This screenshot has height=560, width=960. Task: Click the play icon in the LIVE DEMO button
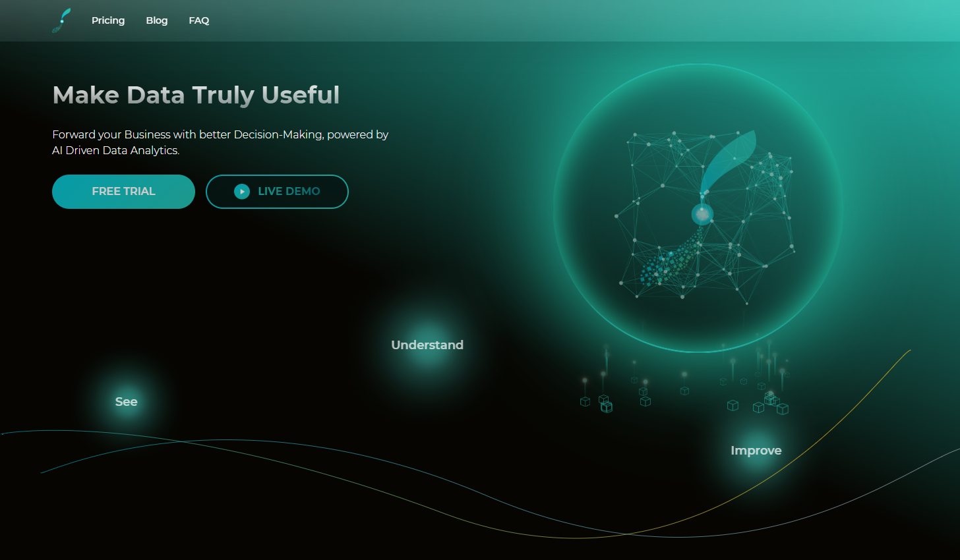click(242, 192)
